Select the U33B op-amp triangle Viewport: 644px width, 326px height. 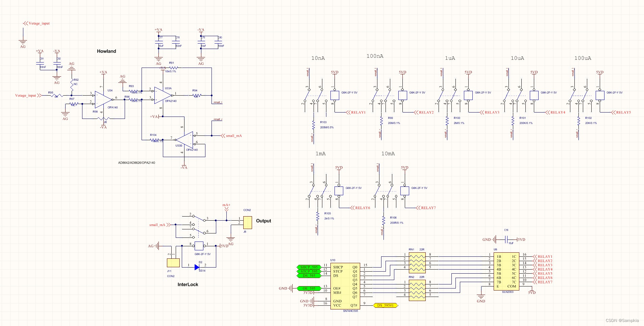tap(184, 140)
